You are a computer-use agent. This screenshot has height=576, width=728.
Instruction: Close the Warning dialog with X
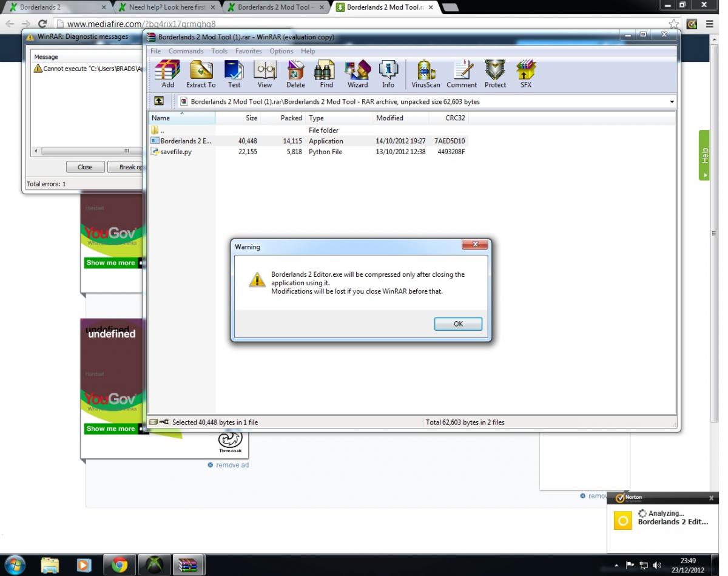pos(475,245)
